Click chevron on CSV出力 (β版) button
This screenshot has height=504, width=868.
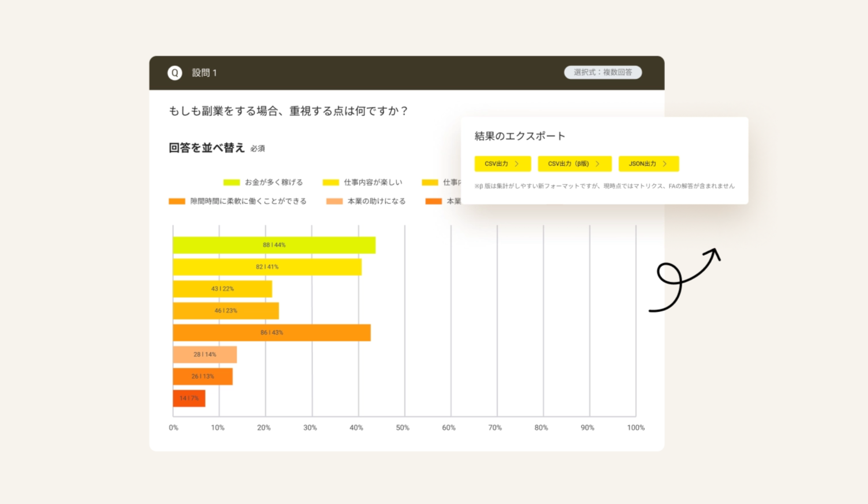tap(597, 163)
